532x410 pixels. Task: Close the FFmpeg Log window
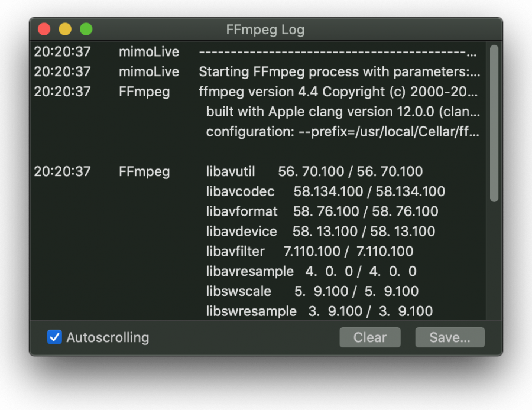point(44,29)
